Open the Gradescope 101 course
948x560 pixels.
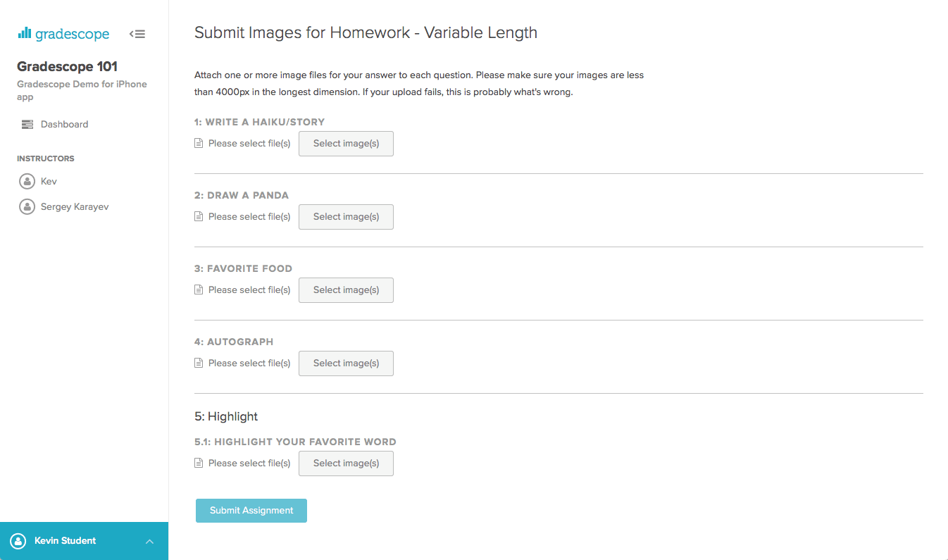[66, 66]
